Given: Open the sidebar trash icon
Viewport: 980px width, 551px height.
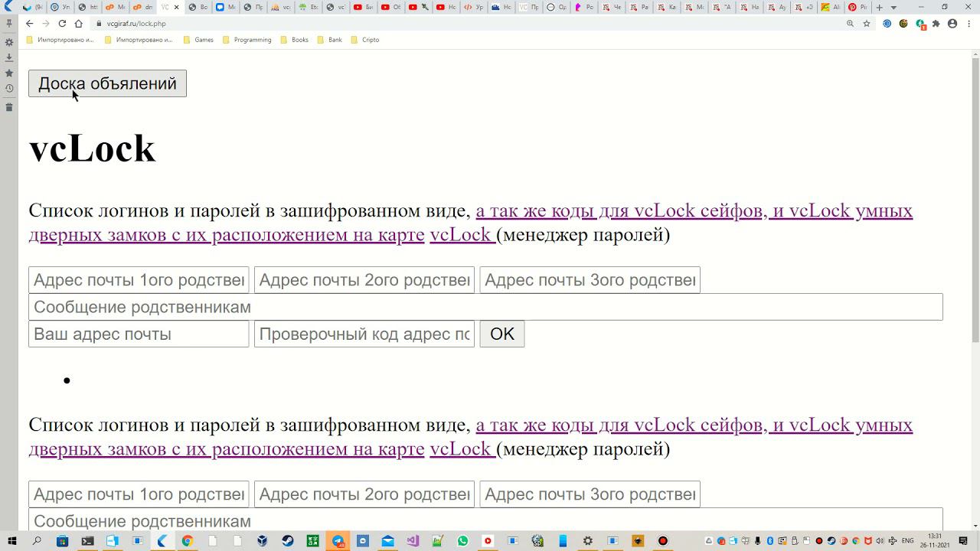Looking at the screenshot, I should tap(9, 107).
